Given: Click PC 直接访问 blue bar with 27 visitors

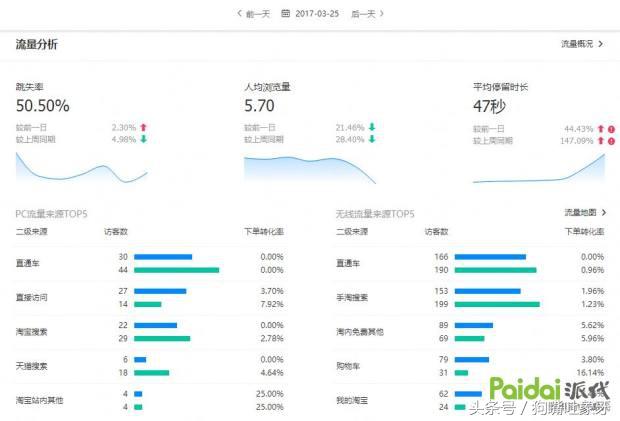Looking at the screenshot, I should pyautogui.click(x=160, y=291).
